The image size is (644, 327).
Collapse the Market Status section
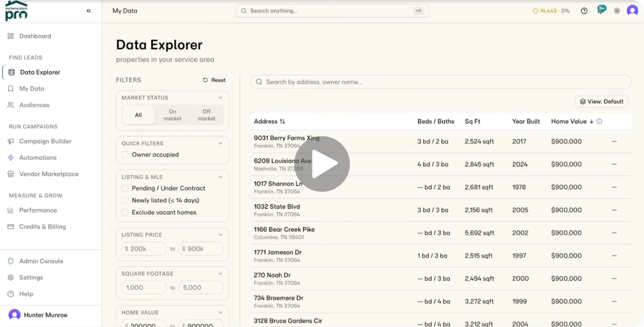tap(220, 98)
